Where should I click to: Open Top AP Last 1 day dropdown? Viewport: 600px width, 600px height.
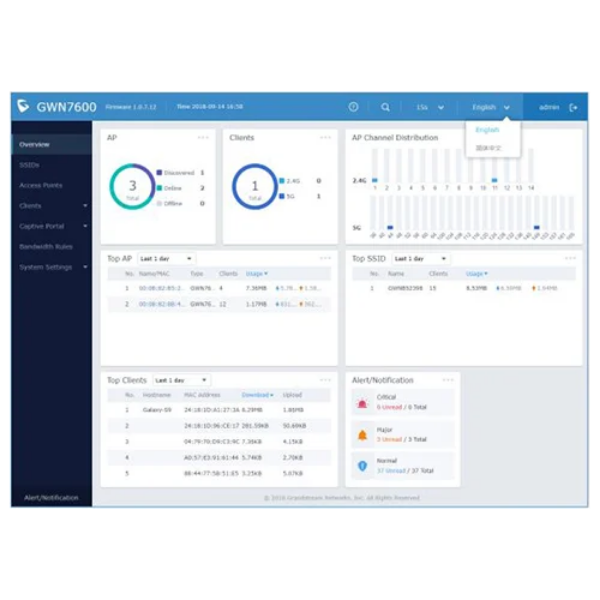(x=166, y=259)
